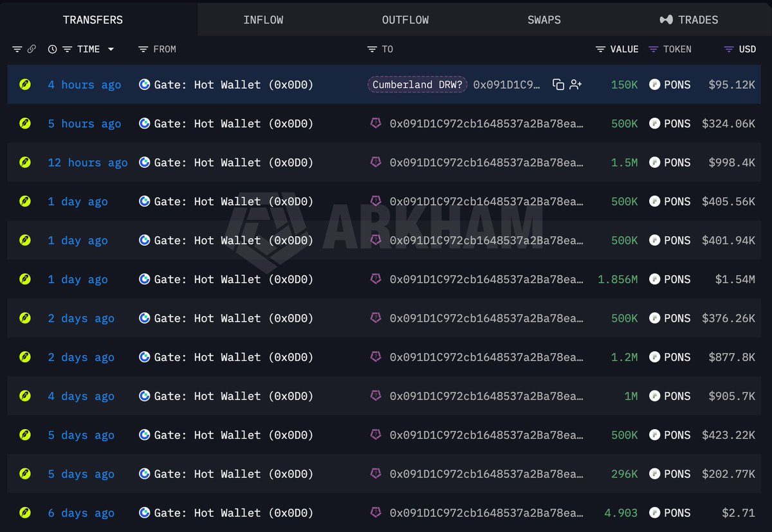Open the '6 days ago' transaction link
The image size is (772, 532).
click(x=81, y=513)
